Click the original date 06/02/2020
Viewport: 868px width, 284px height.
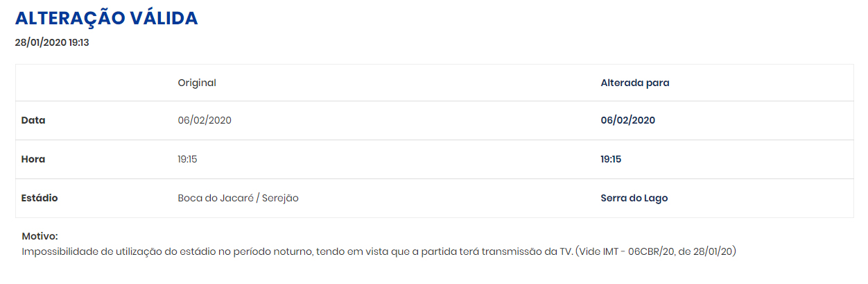205,120
